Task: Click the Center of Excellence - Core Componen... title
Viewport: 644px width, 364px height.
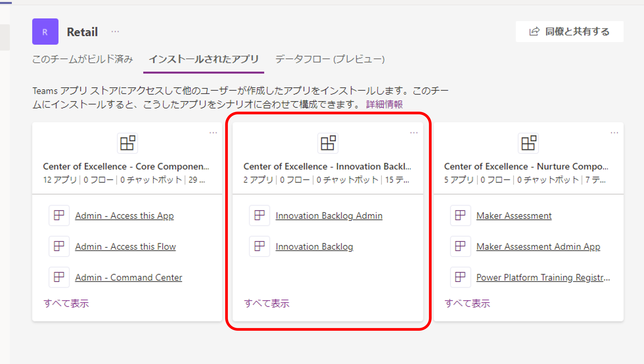Action: pos(126,167)
